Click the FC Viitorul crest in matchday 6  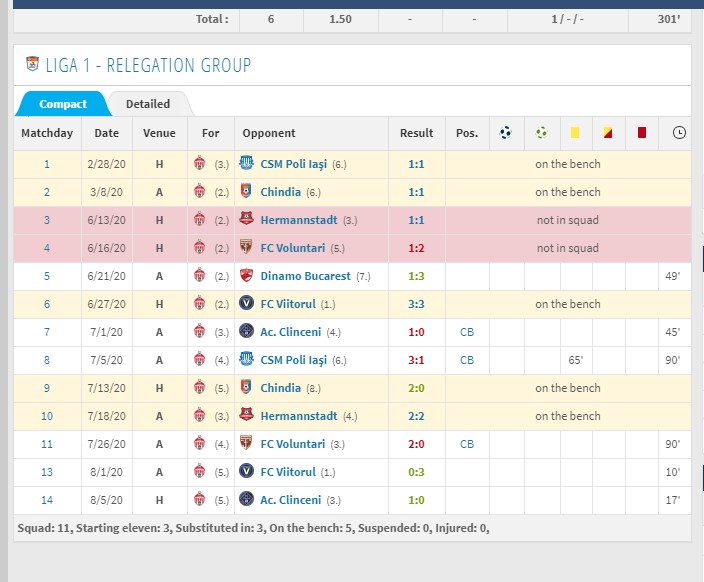pyautogui.click(x=246, y=304)
